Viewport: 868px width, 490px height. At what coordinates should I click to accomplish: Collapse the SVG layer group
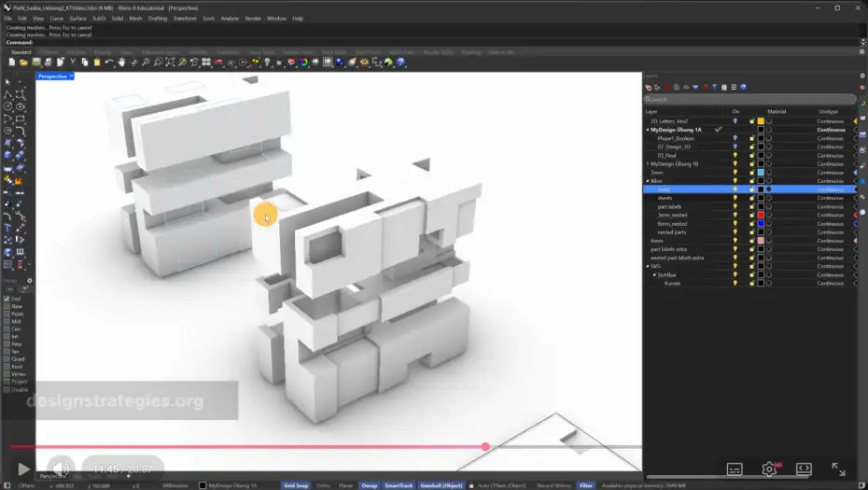pyautogui.click(x=648, y=266)
